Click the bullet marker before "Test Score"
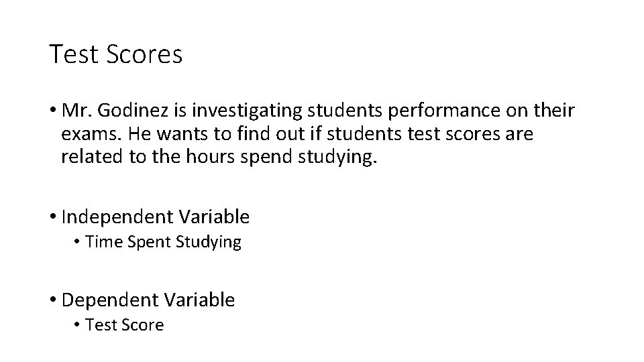 click(x=76, y=324)
